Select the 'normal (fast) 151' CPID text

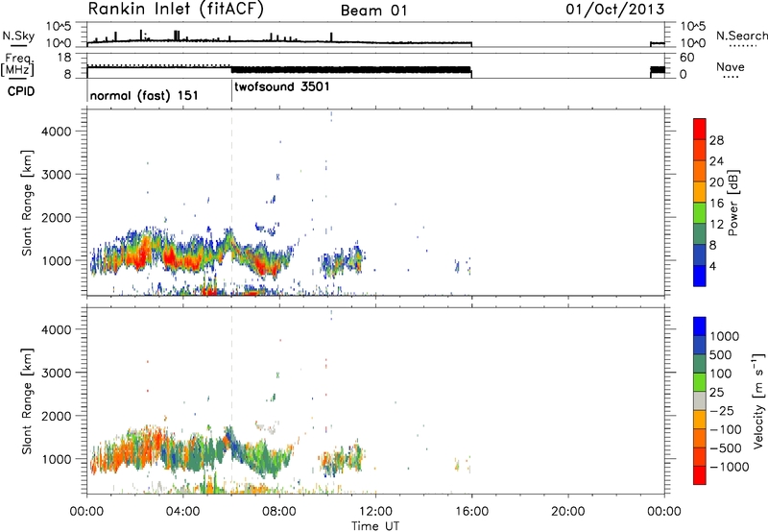144,95
